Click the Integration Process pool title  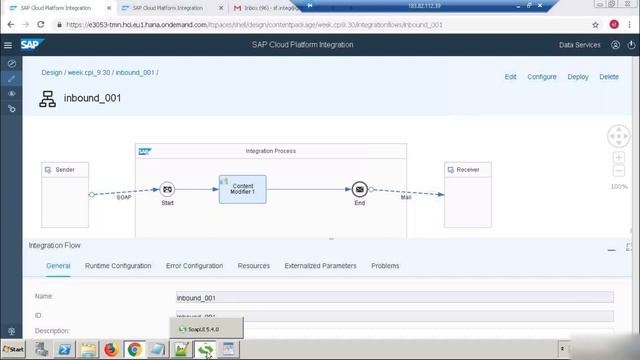[271, 151]
